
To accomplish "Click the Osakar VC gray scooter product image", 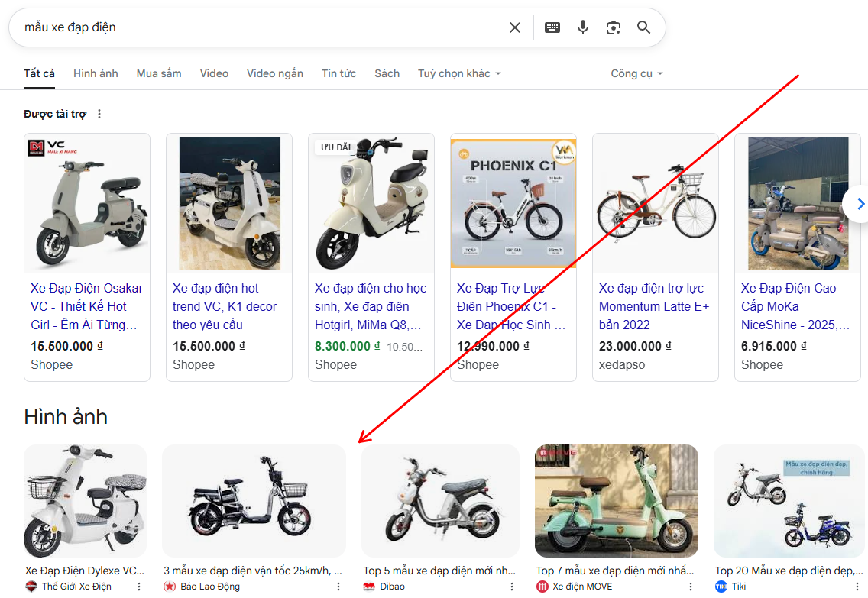I will coord(87,204).
